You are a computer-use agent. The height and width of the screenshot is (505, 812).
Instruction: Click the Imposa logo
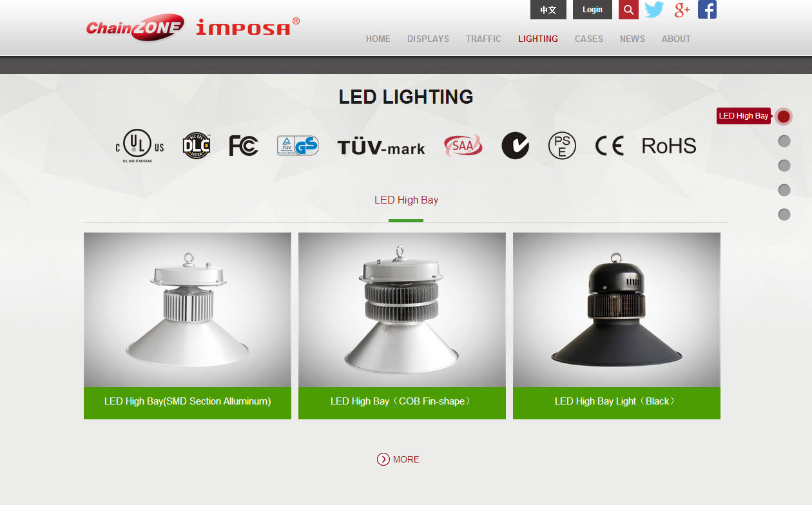pyautogui.click(x=248, y=26)
